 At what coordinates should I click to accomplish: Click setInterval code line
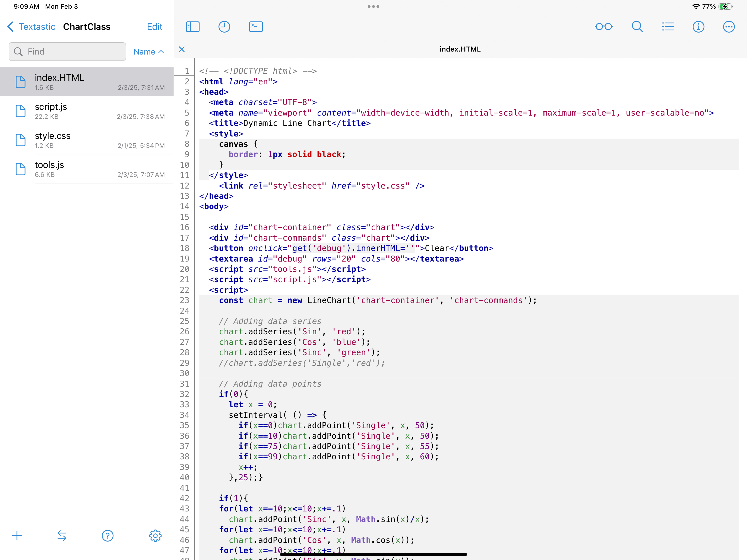tap(278, 415)
